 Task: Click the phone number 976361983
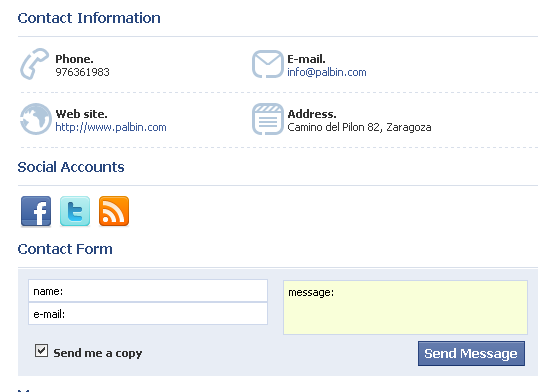tap(83, 72)
